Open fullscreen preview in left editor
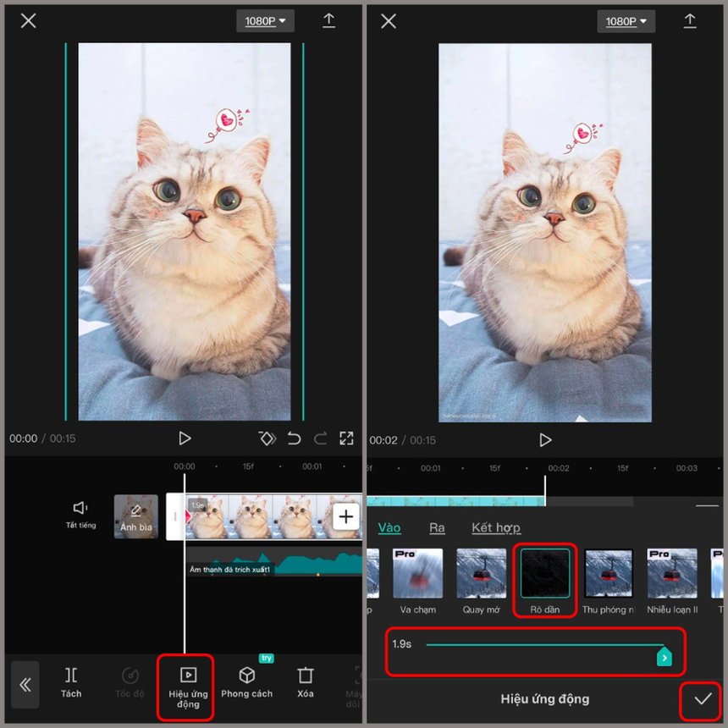The height and width of the screenshot is (728, 728). (x=346, y=438)
